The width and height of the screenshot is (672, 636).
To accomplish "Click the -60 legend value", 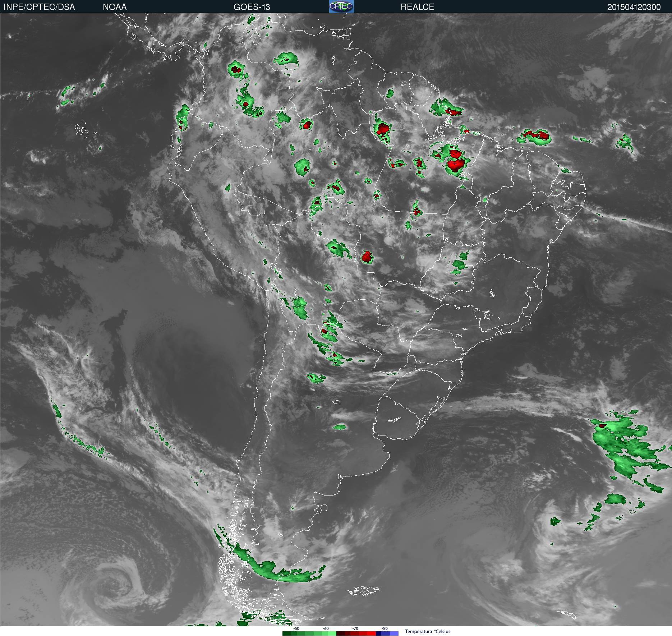I will (x=326, y=628).
